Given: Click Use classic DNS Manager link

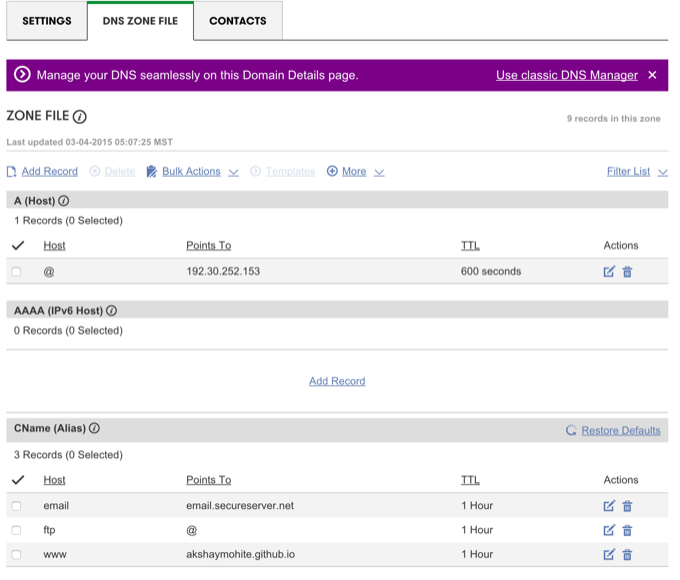Looking at the screenshot, I should 566,75.
